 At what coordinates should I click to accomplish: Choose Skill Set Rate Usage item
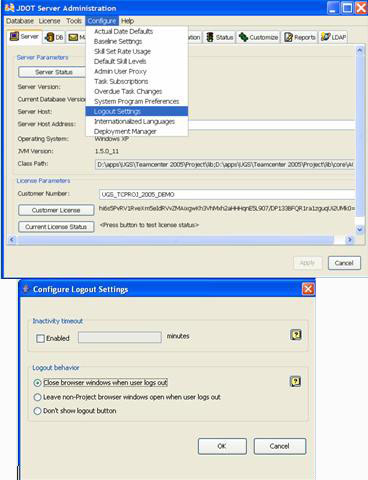click(x=137, y=51)
